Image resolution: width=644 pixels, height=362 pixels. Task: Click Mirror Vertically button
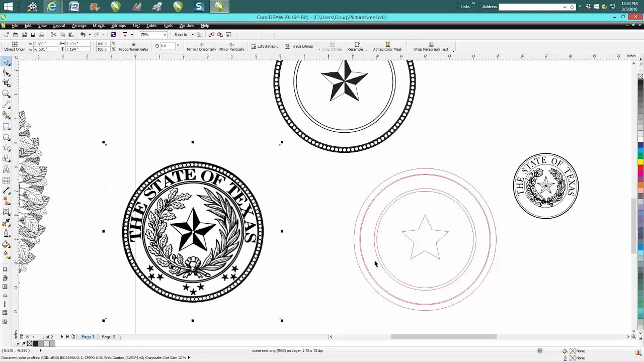[231, 47]
